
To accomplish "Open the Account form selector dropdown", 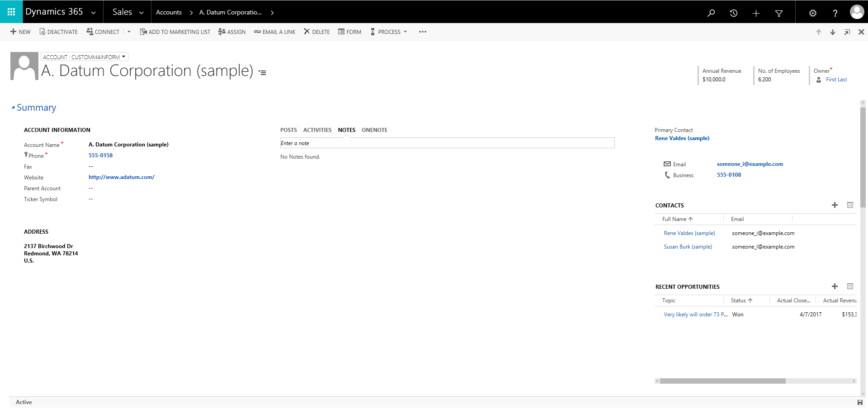I will pyautogui.click(x=85, y=57).
